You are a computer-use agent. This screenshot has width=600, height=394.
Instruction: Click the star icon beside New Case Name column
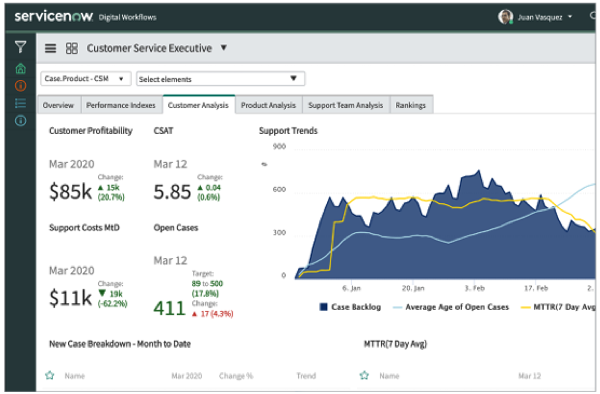click(50, 375)
